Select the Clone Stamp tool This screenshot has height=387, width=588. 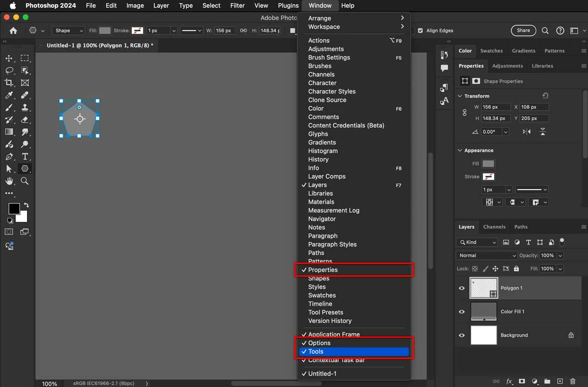click(25, 107)
